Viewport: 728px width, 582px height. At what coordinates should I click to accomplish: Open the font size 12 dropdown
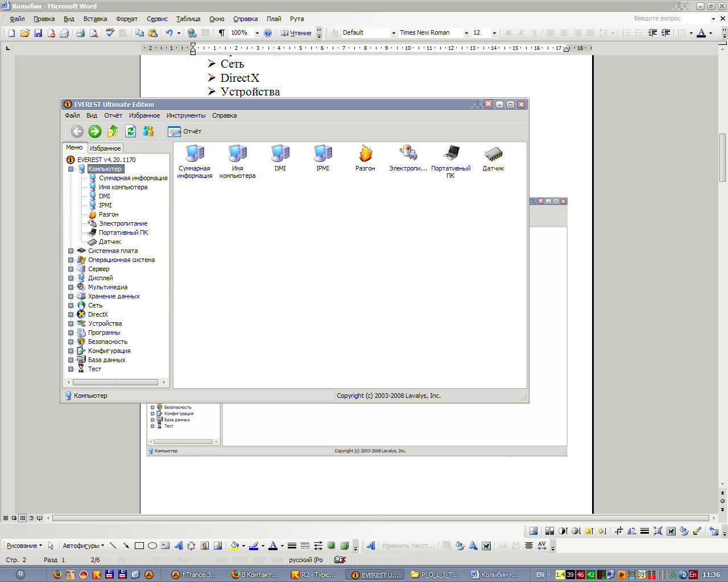click(x=494, y=33)
